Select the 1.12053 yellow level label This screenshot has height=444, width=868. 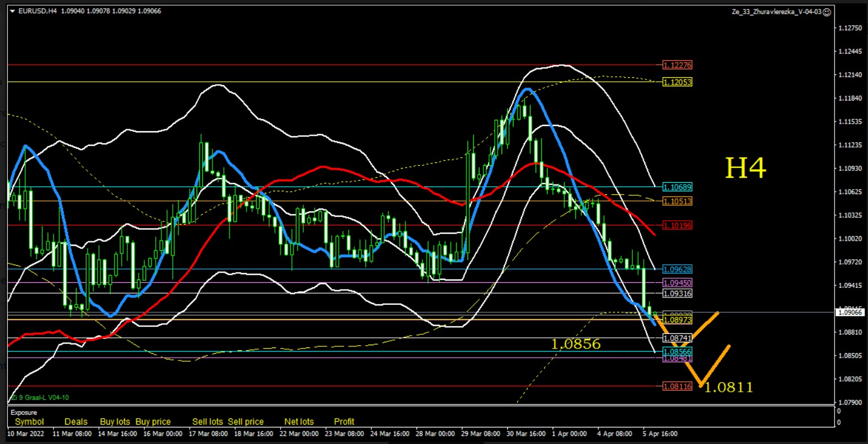click(678, 82)
